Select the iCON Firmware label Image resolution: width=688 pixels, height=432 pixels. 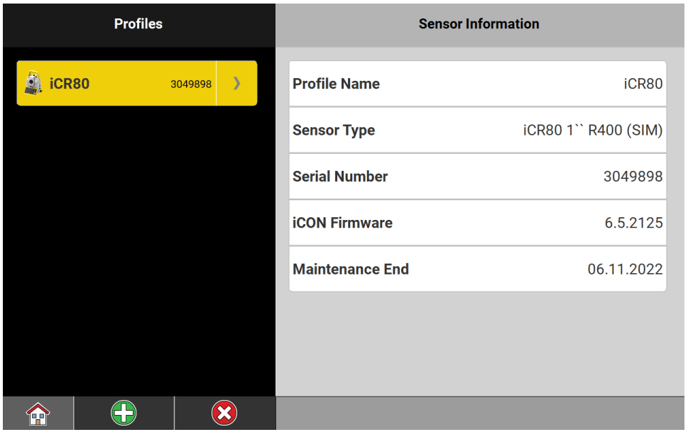[x=342, y=223]
